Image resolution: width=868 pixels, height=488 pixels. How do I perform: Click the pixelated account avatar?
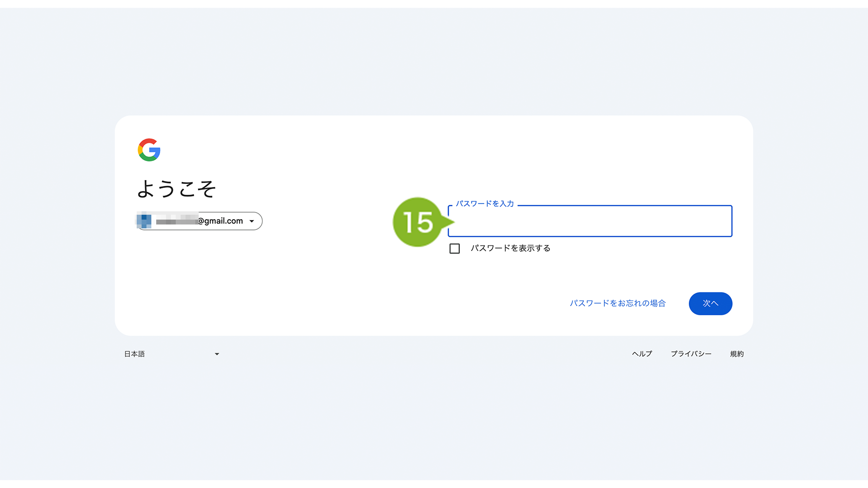(144, 221)
